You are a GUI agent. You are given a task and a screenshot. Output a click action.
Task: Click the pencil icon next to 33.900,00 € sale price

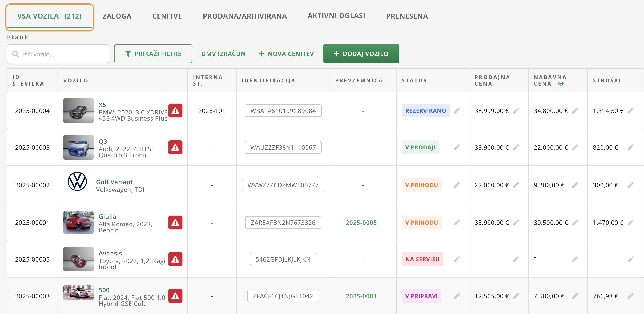(516, 147)
